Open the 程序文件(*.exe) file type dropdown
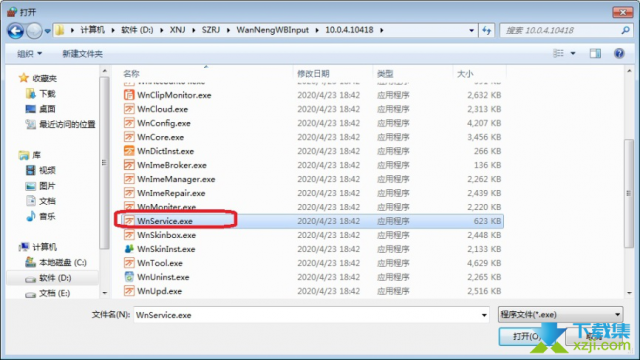The width and height of the screenshot is (640, 360). pos(560,315)
